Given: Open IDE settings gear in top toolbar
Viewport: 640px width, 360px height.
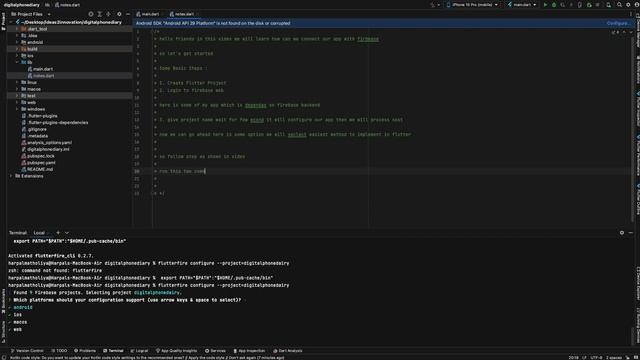Looking at the screenshot, I should [628, 5].
